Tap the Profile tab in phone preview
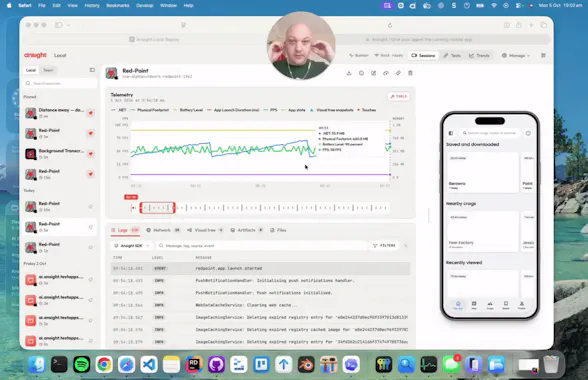This screenshot has height=380, width=588. [x=522, y=305]
